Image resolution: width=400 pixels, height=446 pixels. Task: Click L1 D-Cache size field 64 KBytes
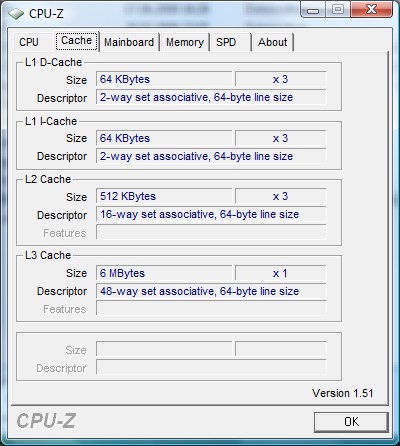tap(164, 79)
